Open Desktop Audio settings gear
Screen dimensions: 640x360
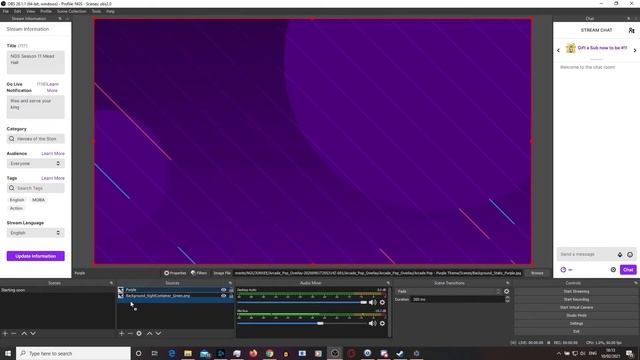tap(382, 302)
